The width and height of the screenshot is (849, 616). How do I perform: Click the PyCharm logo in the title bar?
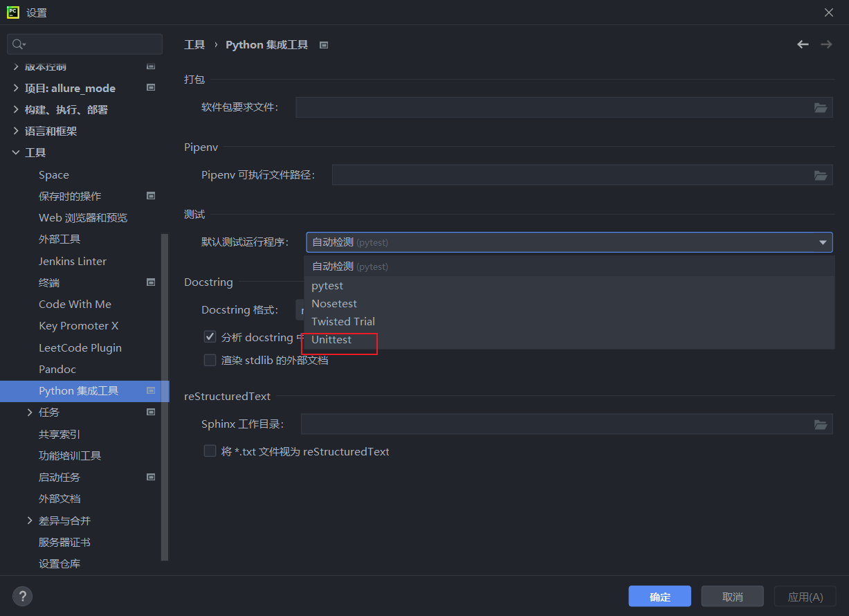point(12,12)
